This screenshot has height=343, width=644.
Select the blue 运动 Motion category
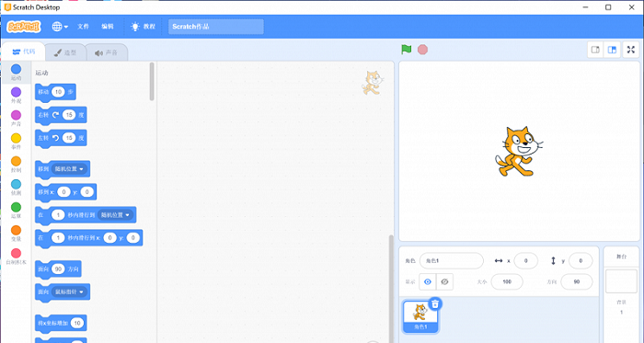16,73
